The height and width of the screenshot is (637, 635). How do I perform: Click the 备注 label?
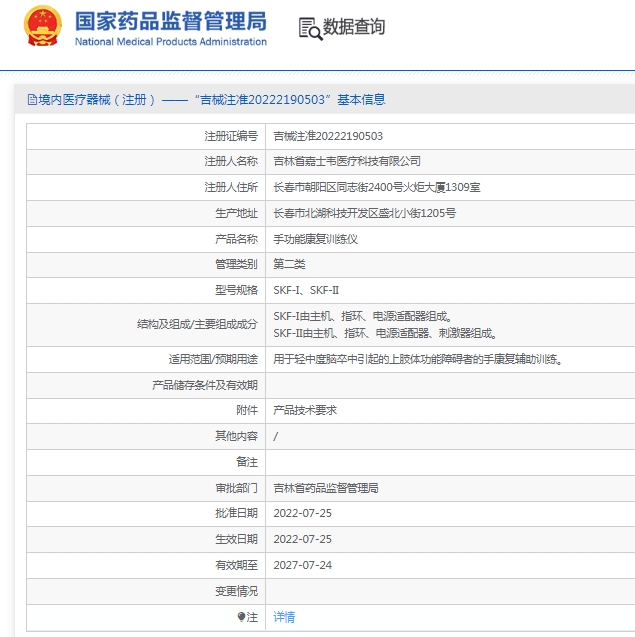pos(247,462)
